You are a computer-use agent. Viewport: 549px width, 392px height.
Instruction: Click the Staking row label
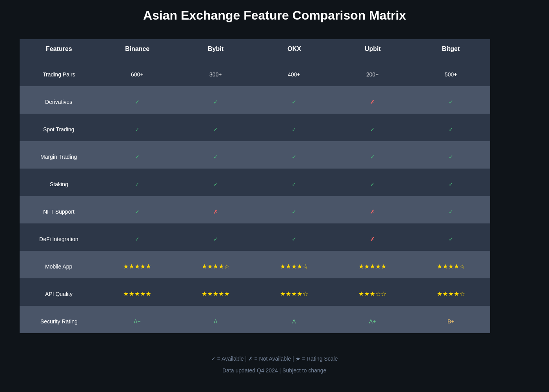pos(59,184)
